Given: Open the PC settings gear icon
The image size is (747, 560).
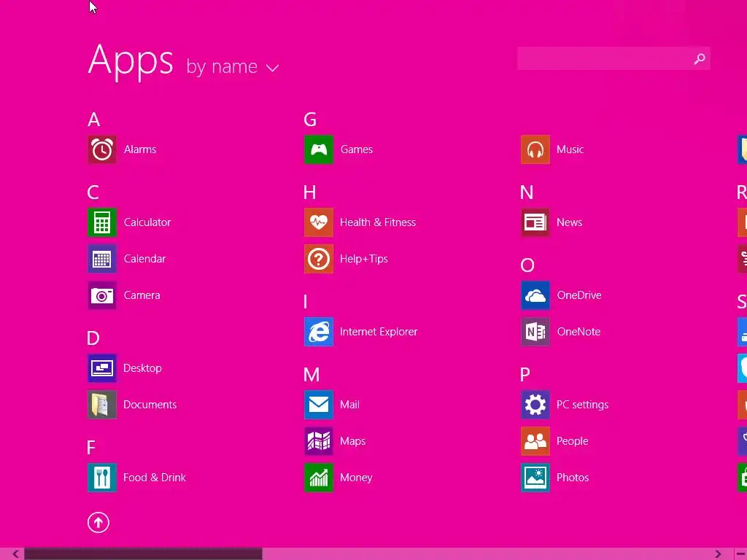Looking at the screenshot, I should pos(535,405).
